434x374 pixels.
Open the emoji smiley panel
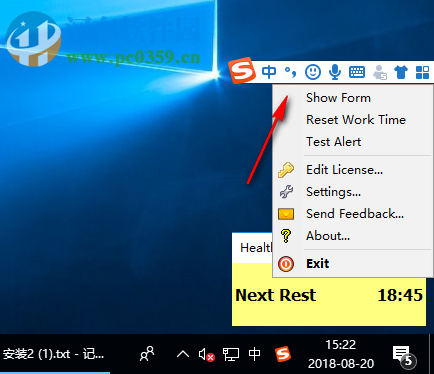pos(313,72)
